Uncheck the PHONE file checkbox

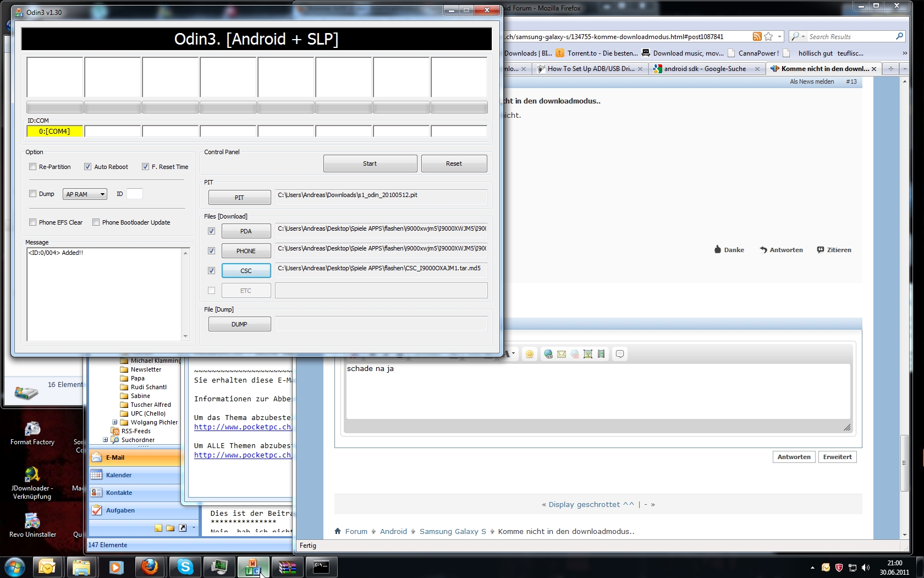coord(211,251)
